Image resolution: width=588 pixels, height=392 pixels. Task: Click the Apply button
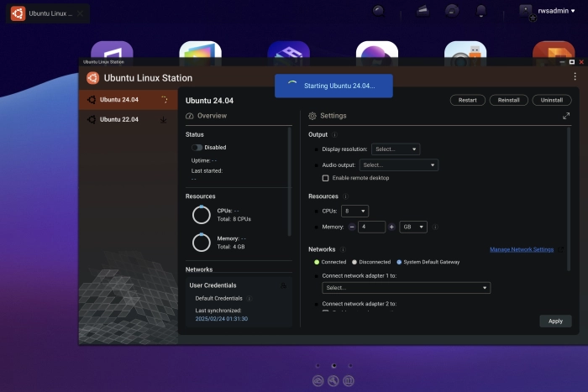[x=555, y=321]
